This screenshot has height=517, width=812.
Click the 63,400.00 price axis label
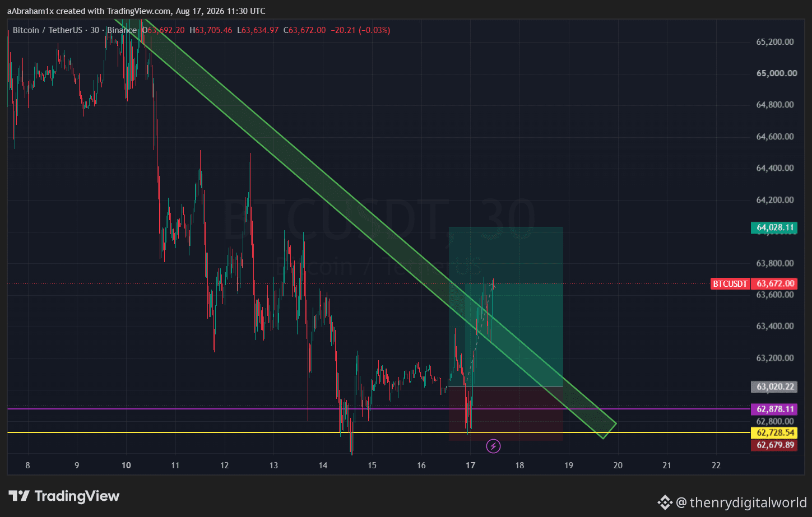click(x=775, y=326)
